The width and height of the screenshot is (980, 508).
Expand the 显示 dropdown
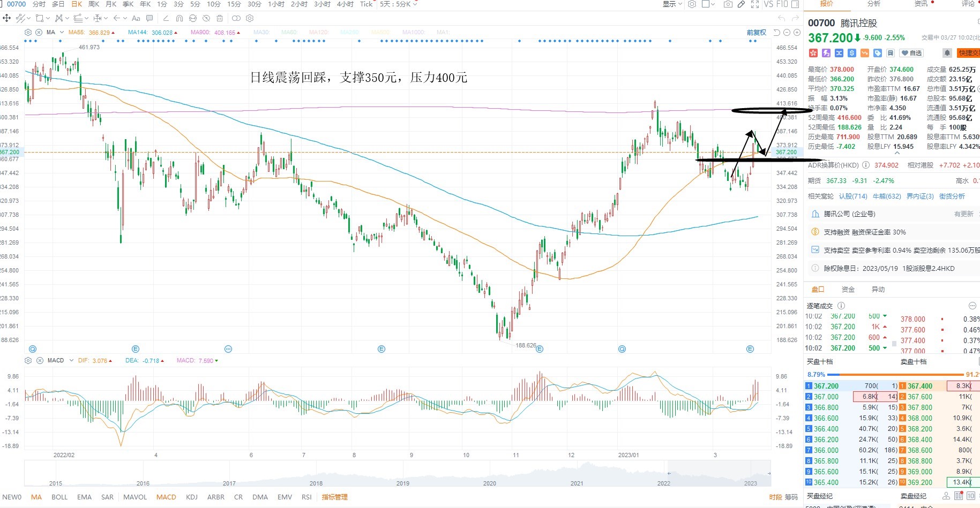[x=672, y=4]
